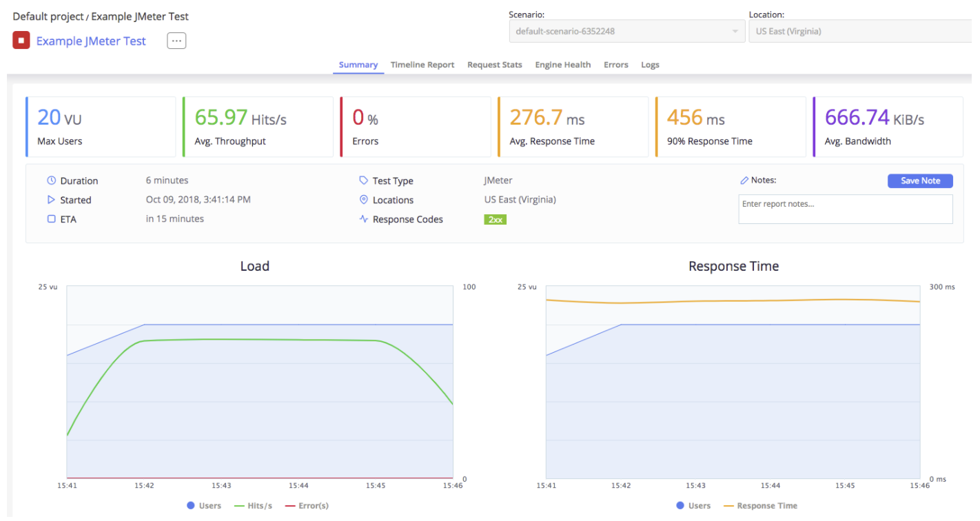Click the in 15 minutes ETA value
980x521 pixels.
[x=175, y=219]
